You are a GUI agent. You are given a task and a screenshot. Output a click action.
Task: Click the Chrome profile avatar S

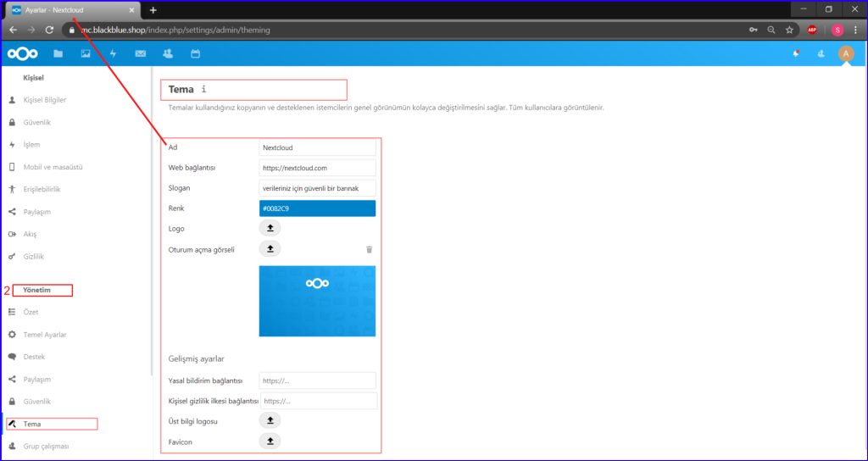pos(837,30)
